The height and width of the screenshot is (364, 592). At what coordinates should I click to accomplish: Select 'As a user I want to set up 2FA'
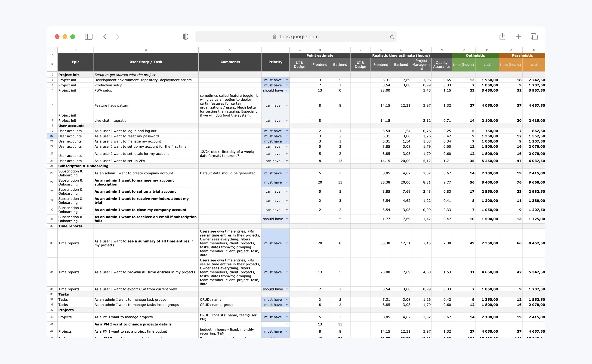point(146,161)
